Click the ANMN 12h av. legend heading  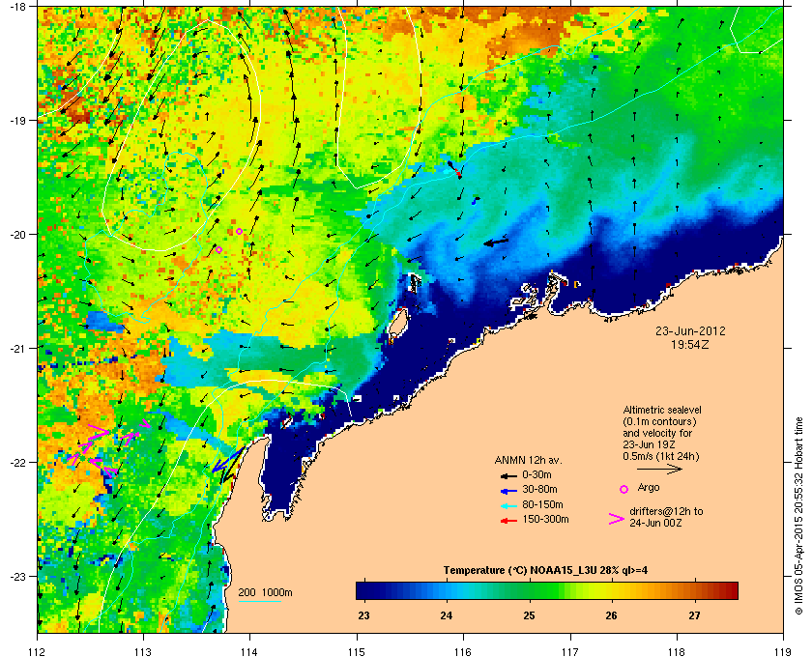coord(528,460)
